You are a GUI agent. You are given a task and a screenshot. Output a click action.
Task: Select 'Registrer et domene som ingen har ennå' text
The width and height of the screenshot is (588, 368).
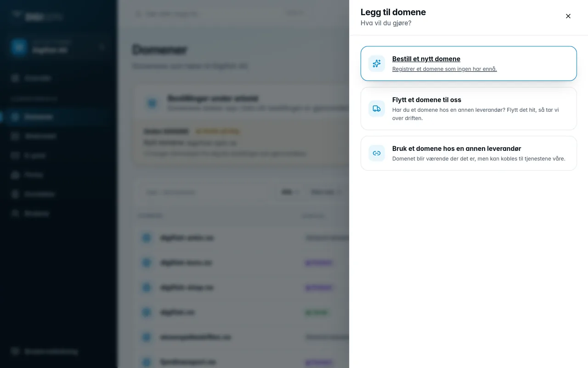[x=444, y=69]
